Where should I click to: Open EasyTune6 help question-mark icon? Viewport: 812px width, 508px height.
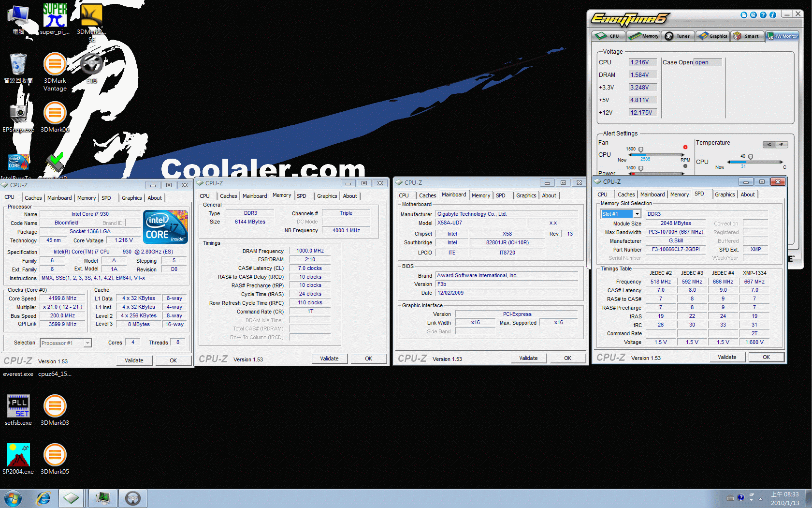click(x=763, y=15)
